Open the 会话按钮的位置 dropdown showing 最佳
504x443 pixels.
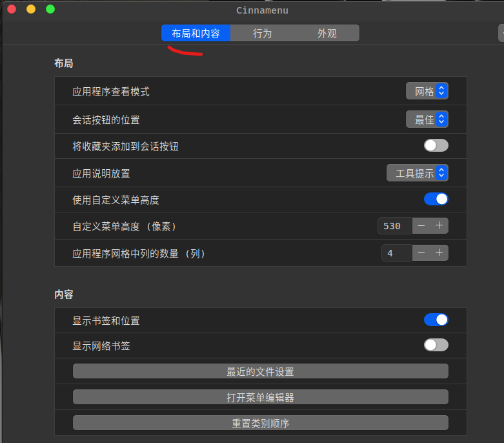pos(427,119)
